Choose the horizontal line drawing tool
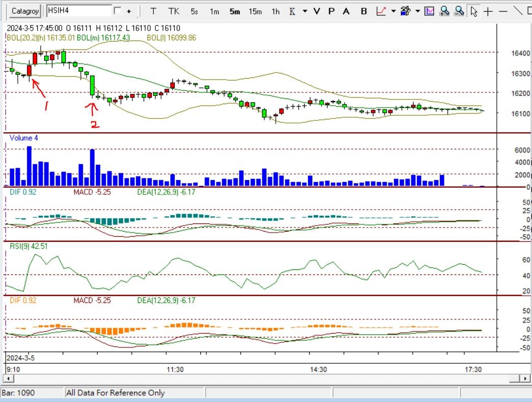 503,11
